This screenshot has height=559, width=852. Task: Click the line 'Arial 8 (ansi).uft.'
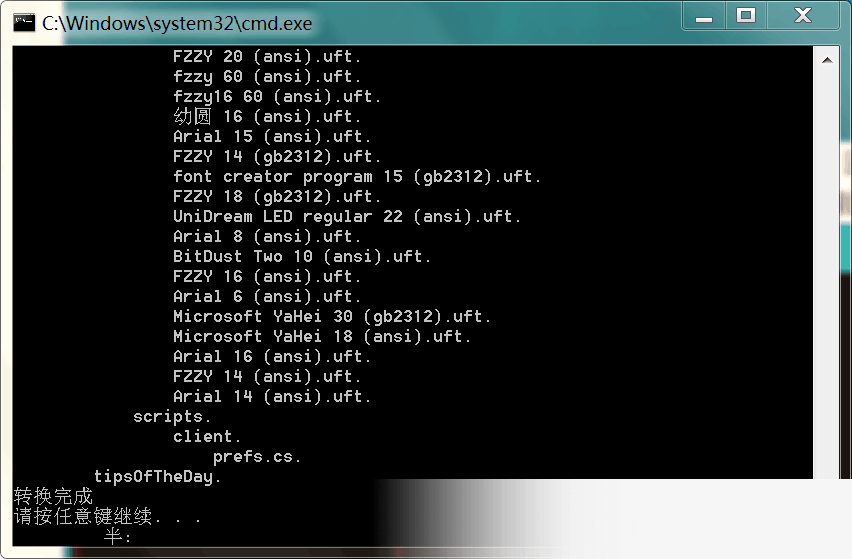pos(267,237)
